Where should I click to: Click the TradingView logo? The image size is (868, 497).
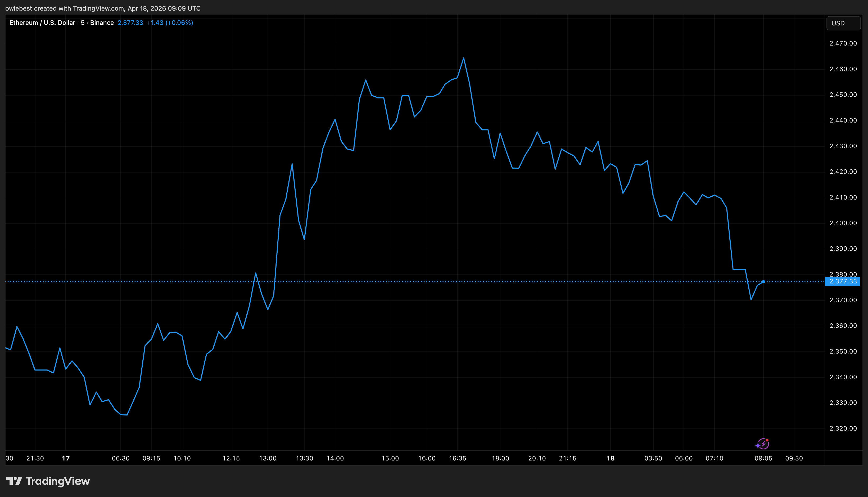(48, 481)
